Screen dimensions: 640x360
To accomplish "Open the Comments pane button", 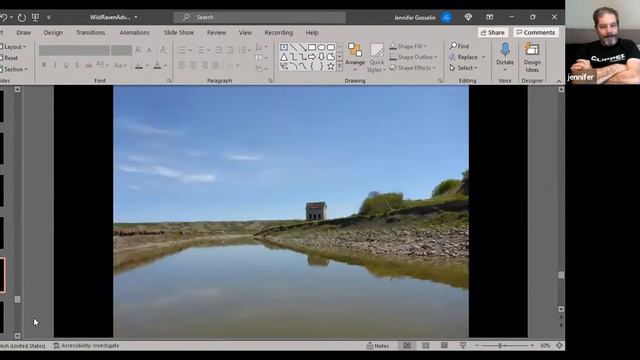I will 536,32.
